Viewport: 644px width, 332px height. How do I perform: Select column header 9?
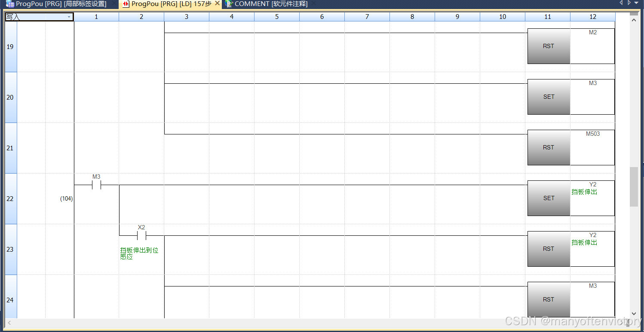[457, 17]
